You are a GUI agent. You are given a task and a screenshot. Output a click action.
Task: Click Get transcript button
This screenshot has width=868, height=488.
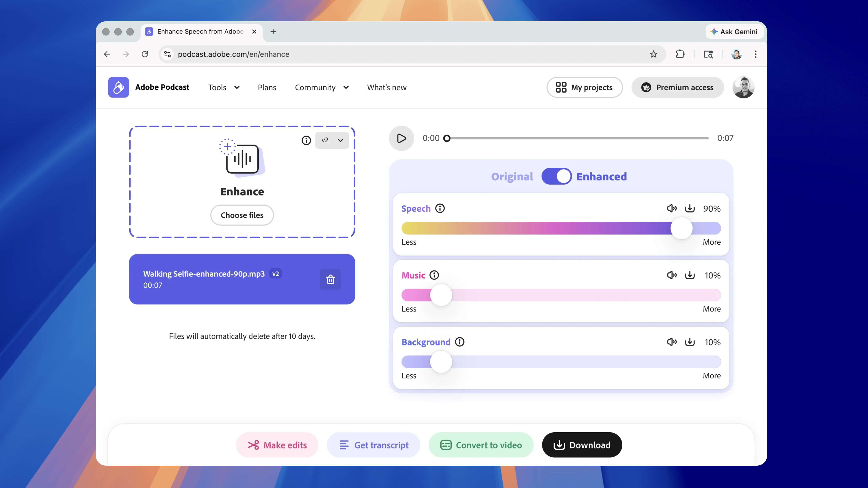point(374,445)
